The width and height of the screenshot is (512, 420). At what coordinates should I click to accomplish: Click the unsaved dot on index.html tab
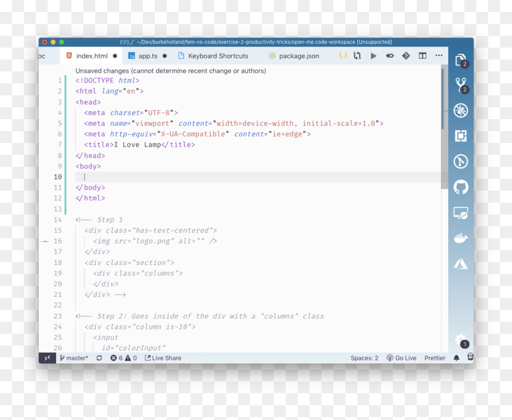coord(115,56)
